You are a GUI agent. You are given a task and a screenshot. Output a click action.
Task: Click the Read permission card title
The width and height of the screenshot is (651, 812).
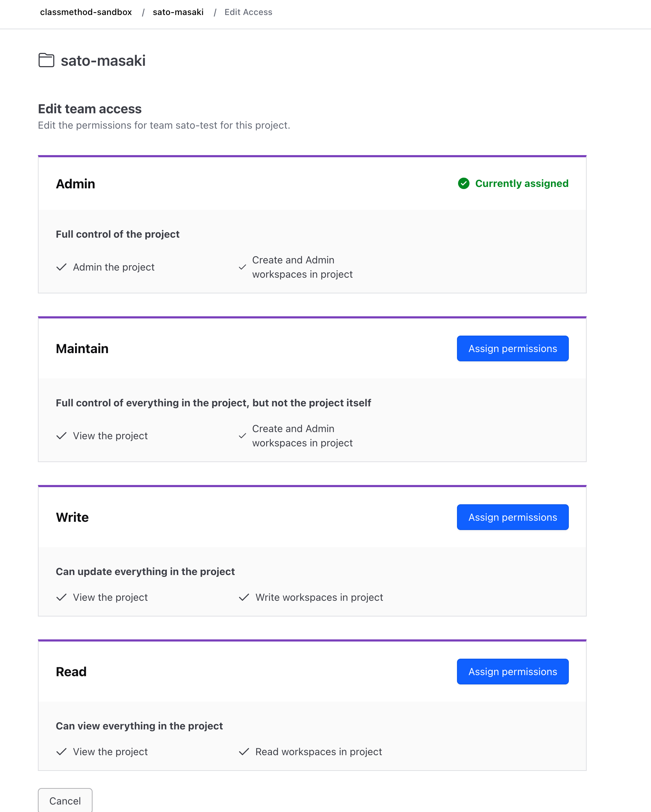pyautogui.click(x=71, y=672)
